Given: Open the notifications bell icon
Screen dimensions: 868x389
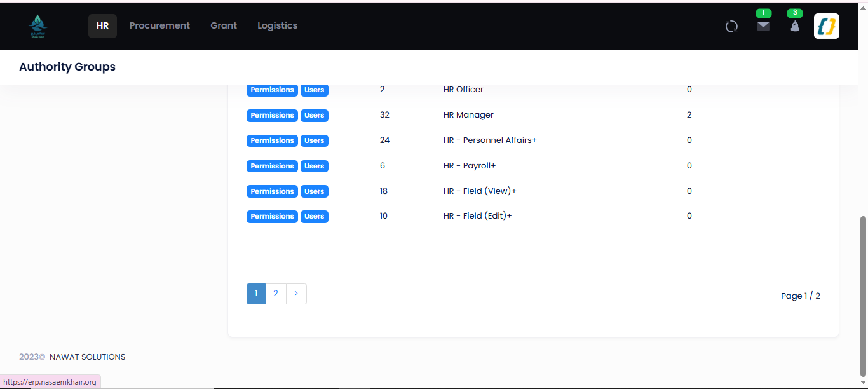Looking at the screenshot, I should tap(795, 26).
